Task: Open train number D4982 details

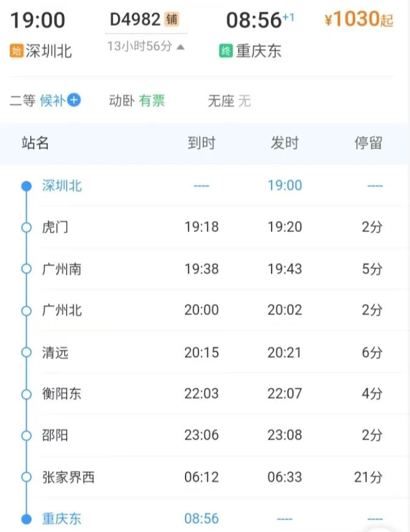Action: tap(135, 19)
